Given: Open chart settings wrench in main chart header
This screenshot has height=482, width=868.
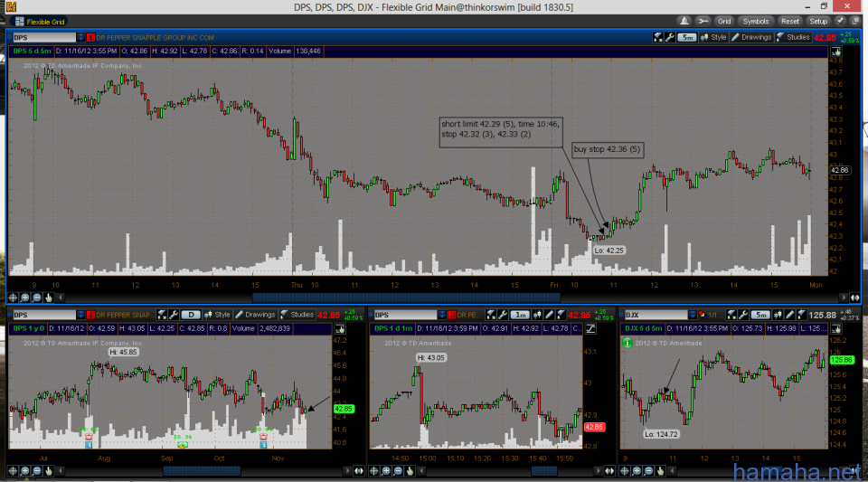Looking at the screenshot, I should (669, 37).
